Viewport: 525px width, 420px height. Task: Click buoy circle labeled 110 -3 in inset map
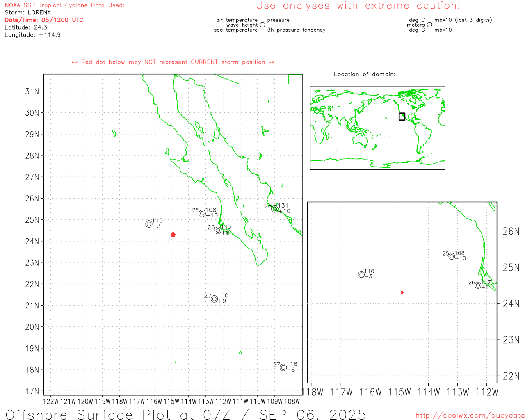coord(361,274)
